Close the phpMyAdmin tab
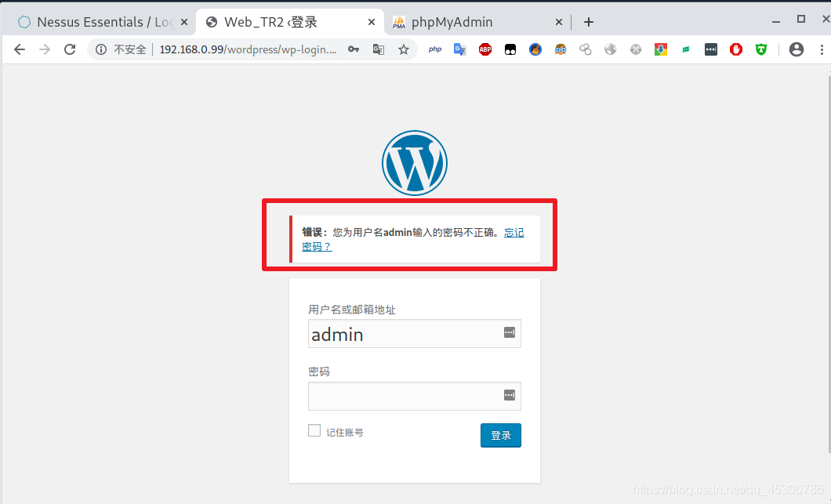The height and width of the screenshot is (504, 831). pyautogui.click(x=559, y=22)
